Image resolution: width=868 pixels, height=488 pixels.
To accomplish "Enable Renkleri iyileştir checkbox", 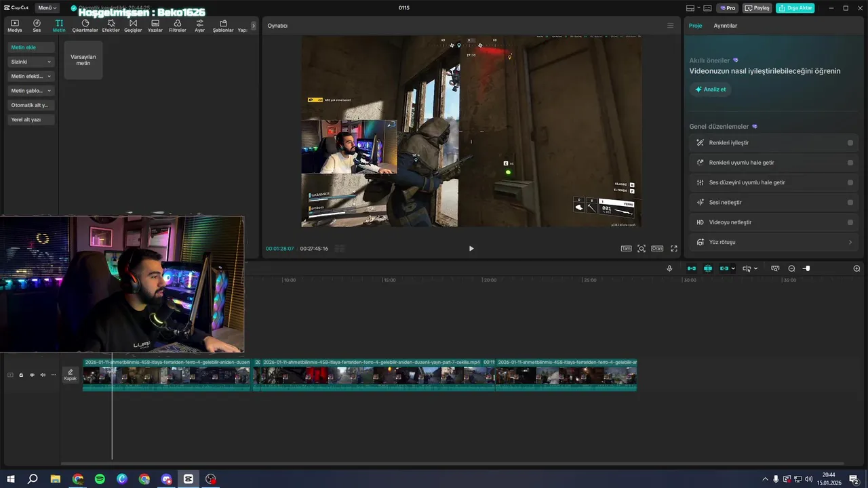I will click(x=850, y=143).
